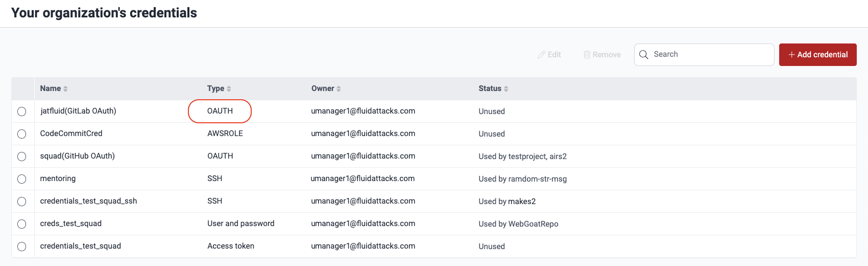Screen dimensions: 868x266
Task: Click the Used by ramdom-str-msg status
Action: point(522,179)
